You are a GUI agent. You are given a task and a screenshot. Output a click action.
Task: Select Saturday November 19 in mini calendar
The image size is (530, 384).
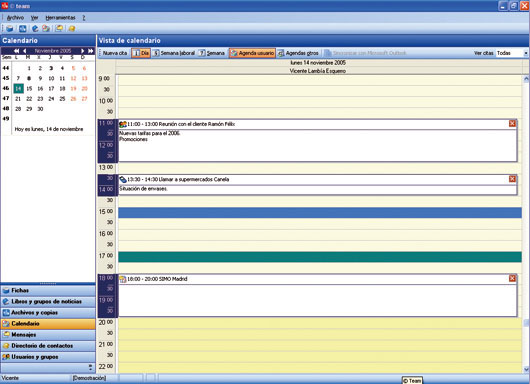coord(73,89)
